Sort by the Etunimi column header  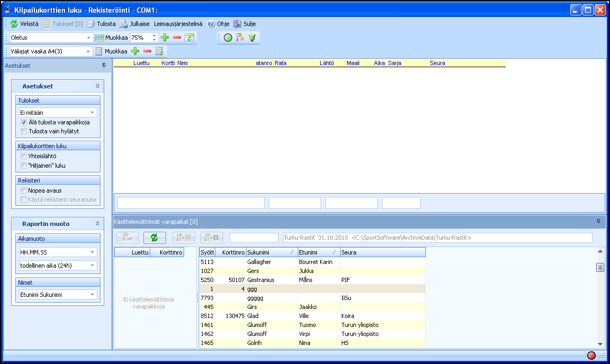[x=319, y=252]
